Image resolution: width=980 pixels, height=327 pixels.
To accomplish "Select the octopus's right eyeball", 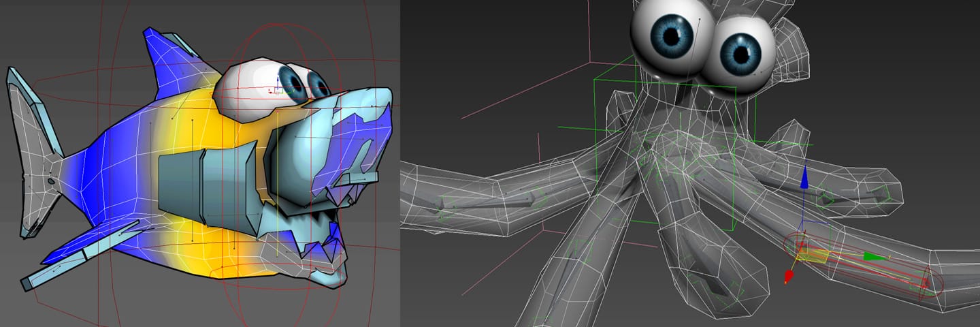I will tap(738, 53).
